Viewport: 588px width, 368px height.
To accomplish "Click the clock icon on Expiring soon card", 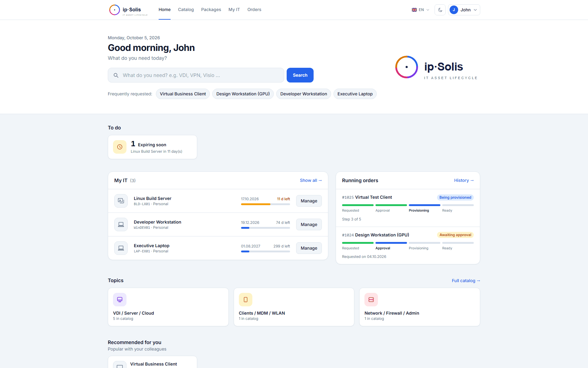I will tap(120, 147).
